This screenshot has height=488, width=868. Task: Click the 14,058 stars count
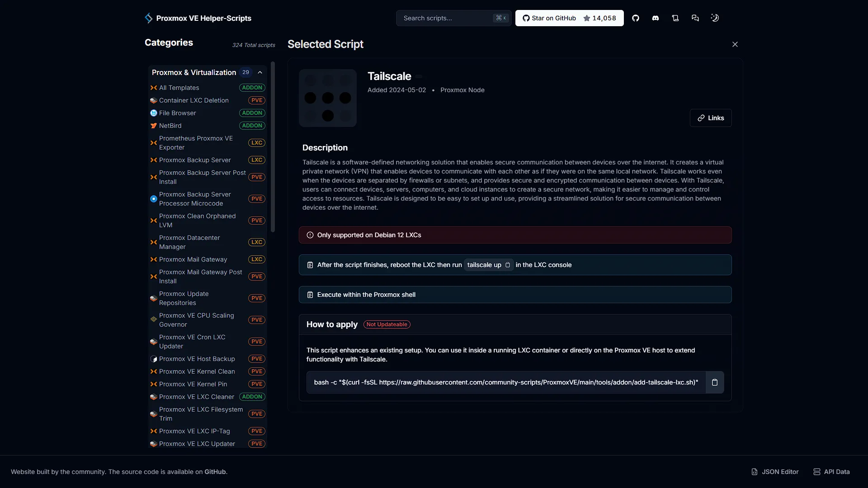pos(604,18)
